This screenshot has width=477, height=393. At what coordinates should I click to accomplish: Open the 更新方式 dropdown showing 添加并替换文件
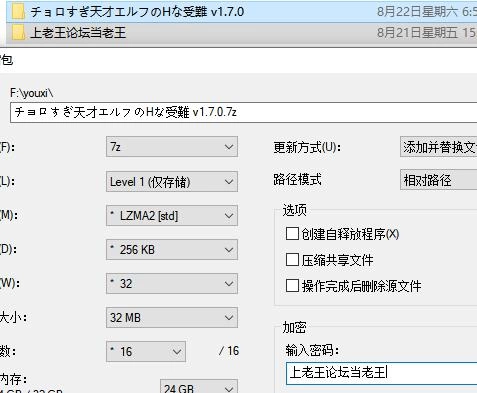coord(438,147)
